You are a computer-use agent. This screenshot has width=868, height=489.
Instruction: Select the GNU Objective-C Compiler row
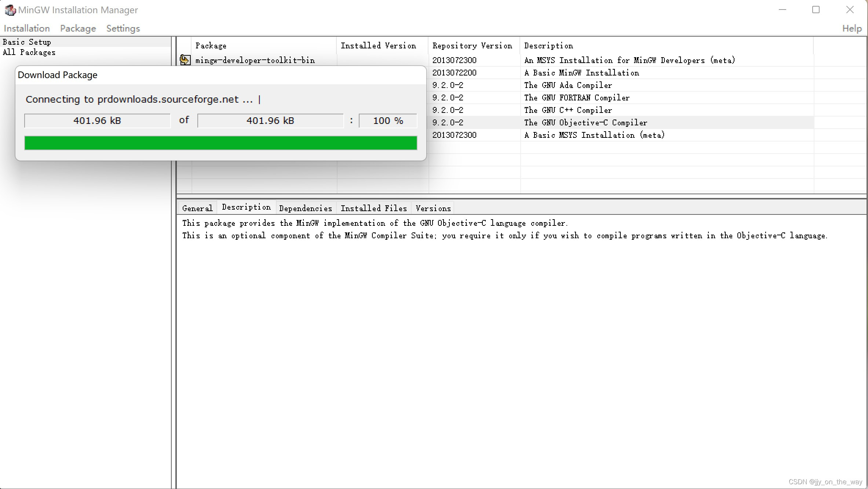585,122
